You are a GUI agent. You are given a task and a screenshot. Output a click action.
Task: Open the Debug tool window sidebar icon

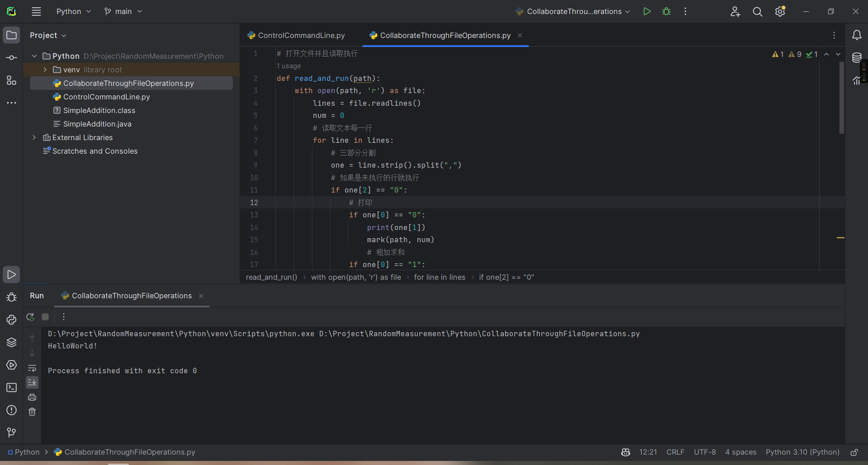point(11,297)
